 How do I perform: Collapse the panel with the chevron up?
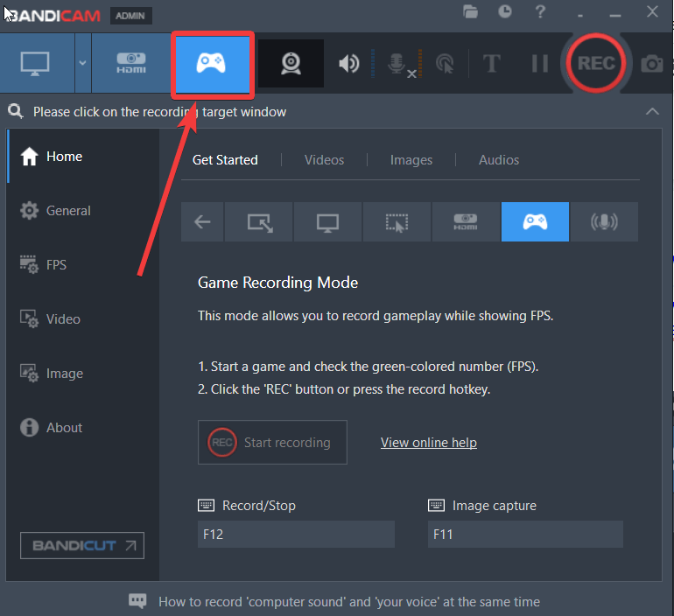652,112
